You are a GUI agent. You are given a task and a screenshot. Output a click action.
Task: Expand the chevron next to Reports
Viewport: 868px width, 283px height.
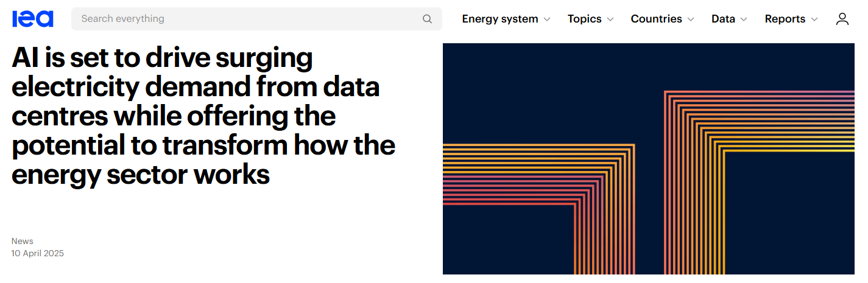814,19
